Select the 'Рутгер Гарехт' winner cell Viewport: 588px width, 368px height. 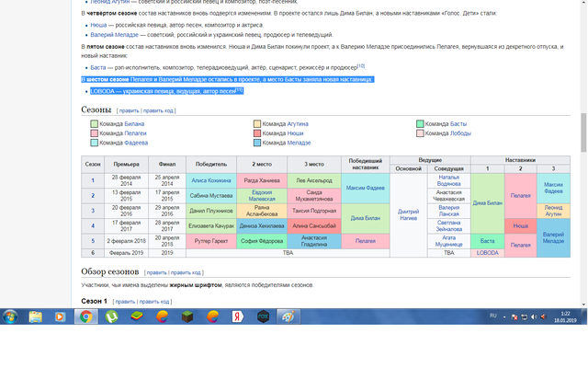tap(211, 241)
